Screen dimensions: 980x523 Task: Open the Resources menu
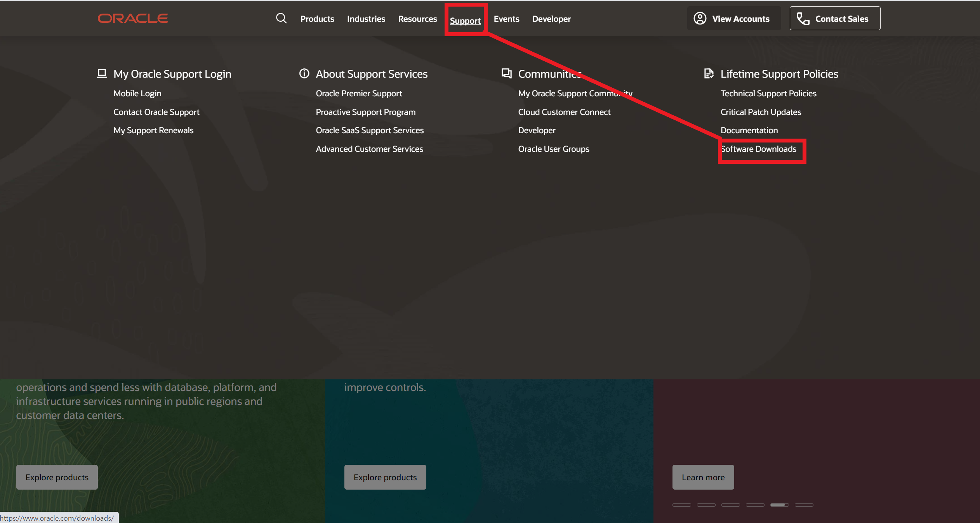(417, 19)
